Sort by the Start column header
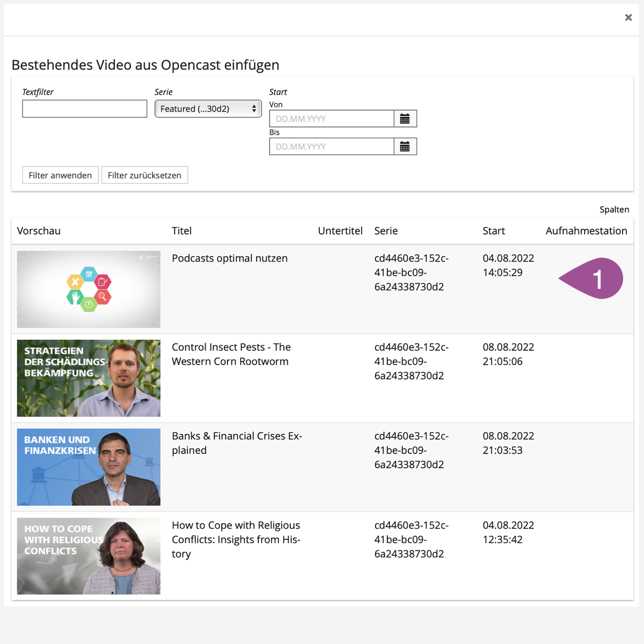This screenshot has height=644, width=644. [493, 231]
